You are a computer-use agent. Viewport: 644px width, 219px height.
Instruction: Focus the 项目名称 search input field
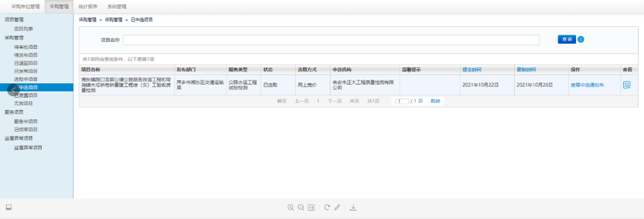tap(331, 40)
